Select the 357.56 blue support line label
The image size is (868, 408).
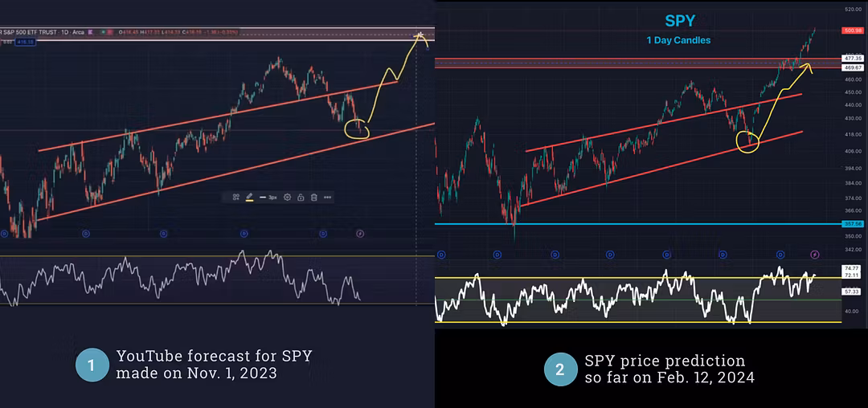pos(852,224)
